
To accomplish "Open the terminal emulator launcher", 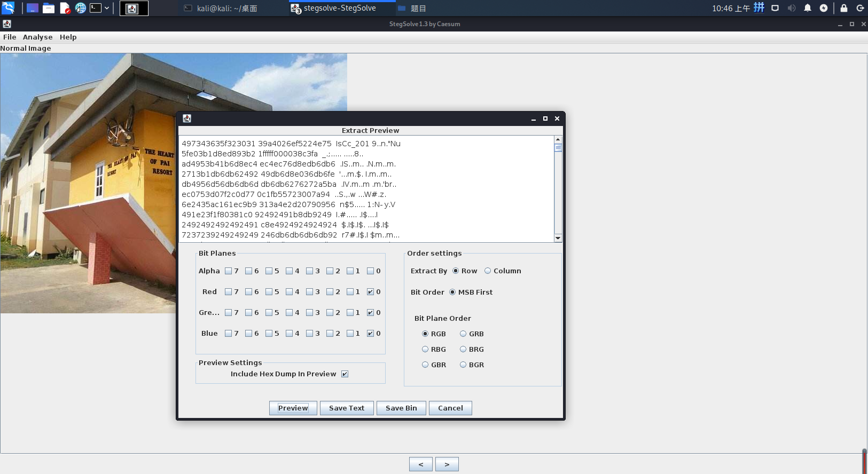I will pos(96,8).
